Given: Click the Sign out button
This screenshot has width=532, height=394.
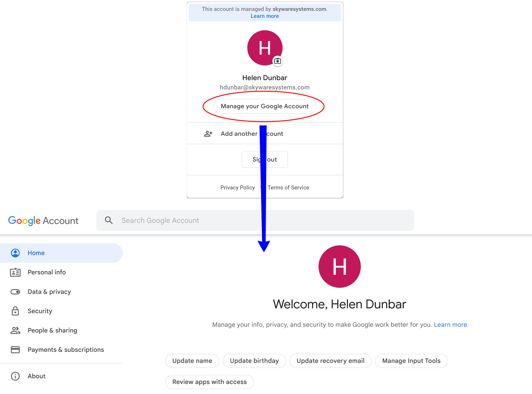Looking at the screenshot, I should 265,159.
